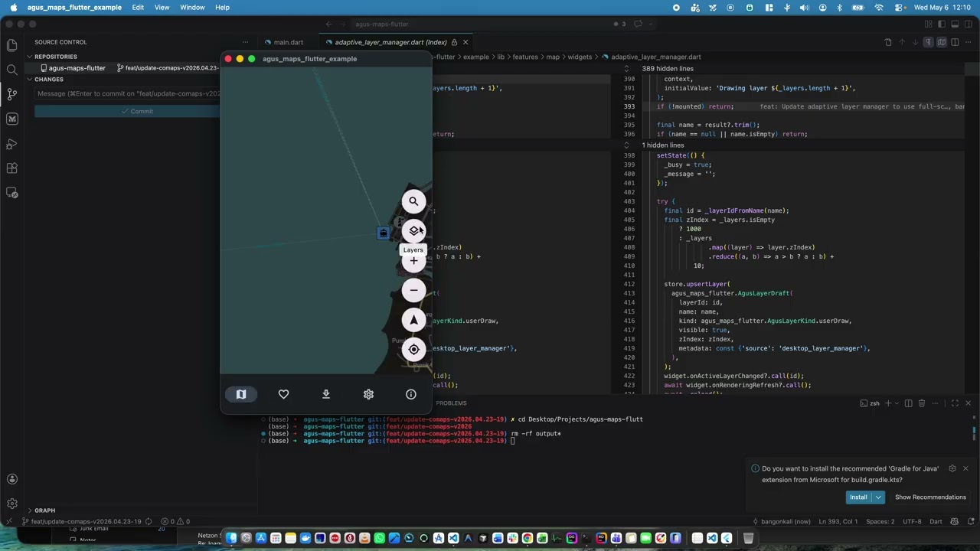Open the Window menu in the menu bar

[x=192, y=8]
